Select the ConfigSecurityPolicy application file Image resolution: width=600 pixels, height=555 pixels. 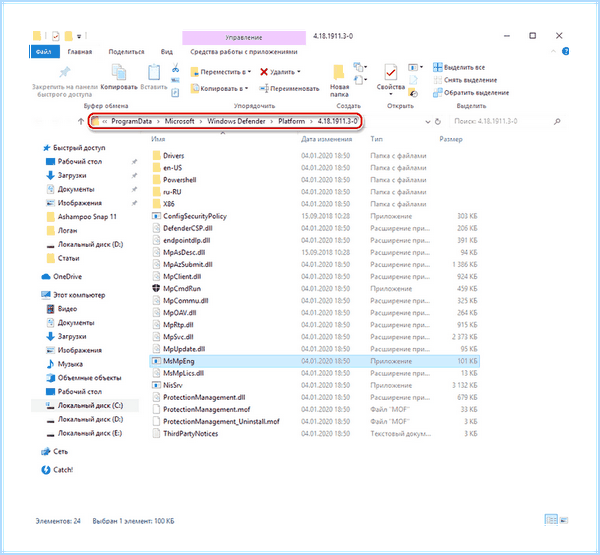pyautogui.click(x=195, y=216)
